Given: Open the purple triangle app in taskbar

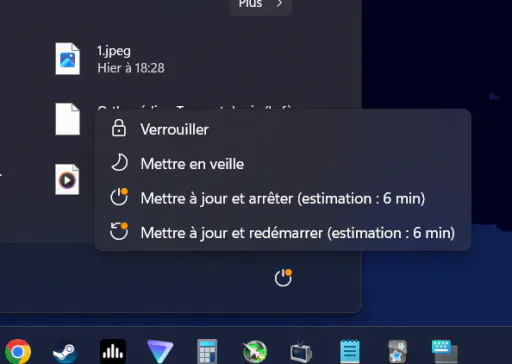Looking at the screenshot, I should pyautogui.click(x=160, y=352).
